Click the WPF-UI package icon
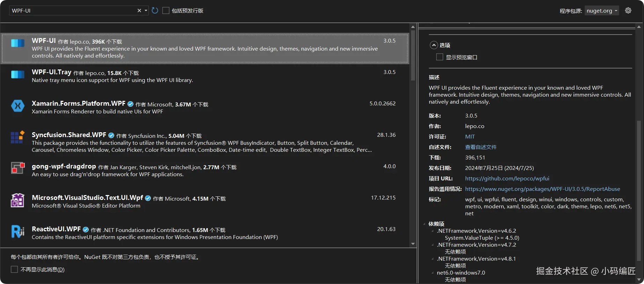The width and height of the screenshot is (644, 284). [x=18, y=43]
